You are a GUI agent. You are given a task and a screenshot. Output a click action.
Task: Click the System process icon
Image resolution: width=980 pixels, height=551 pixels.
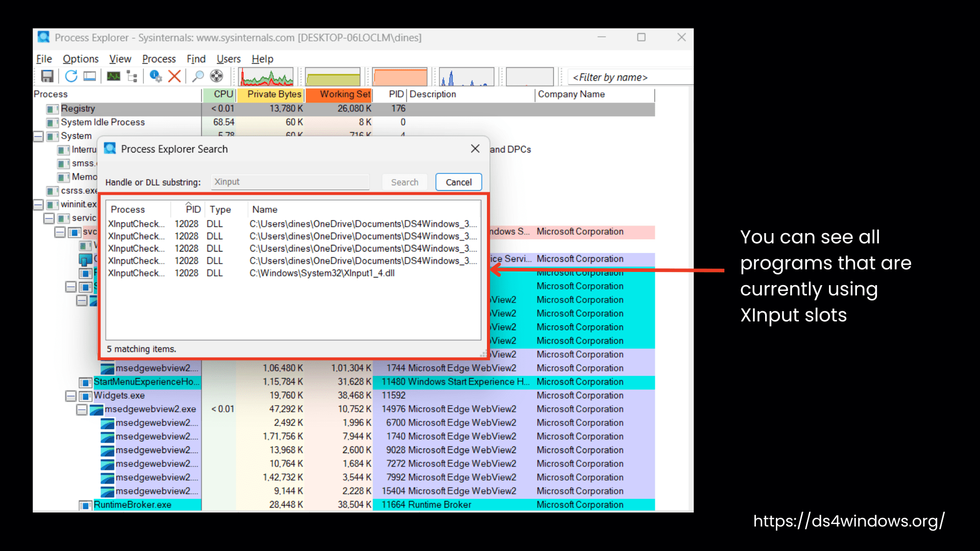pos(52,136)
